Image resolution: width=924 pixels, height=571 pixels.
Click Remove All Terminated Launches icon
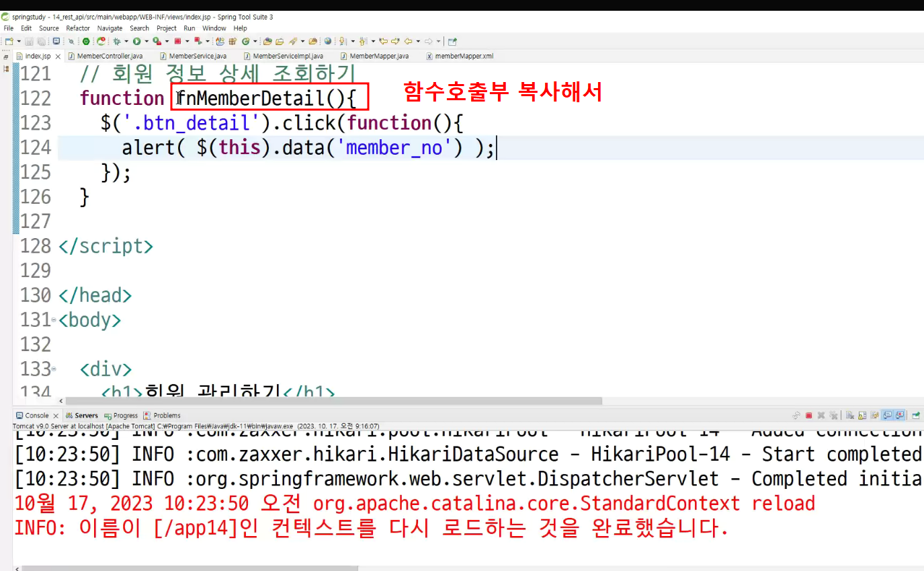point(833,416)
